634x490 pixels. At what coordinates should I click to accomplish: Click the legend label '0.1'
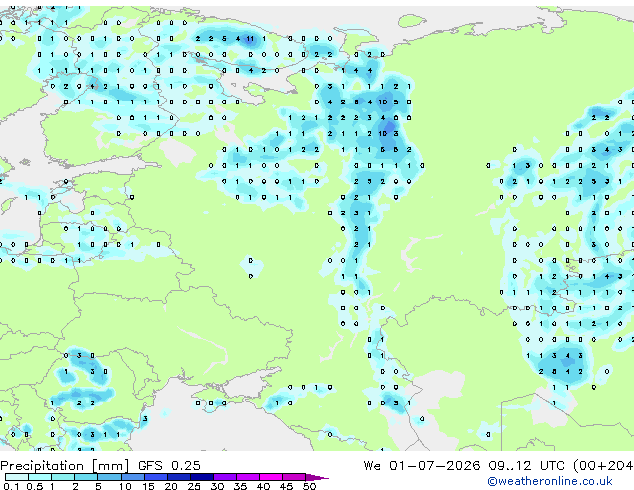pyautogui.click(x=11, y=486)
